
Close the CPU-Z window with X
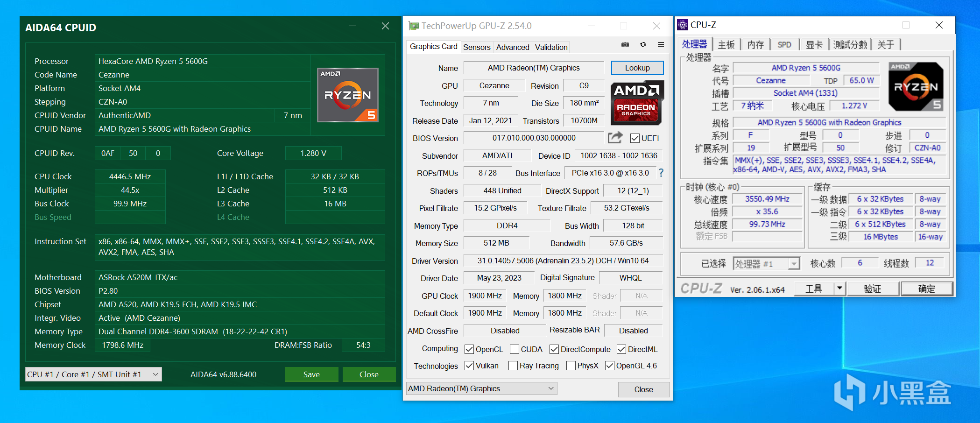click(939, 25)
